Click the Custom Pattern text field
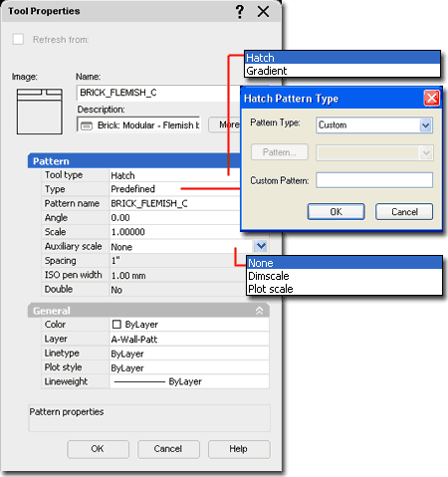Screen dimensions: 448x477 click(374, 180)
